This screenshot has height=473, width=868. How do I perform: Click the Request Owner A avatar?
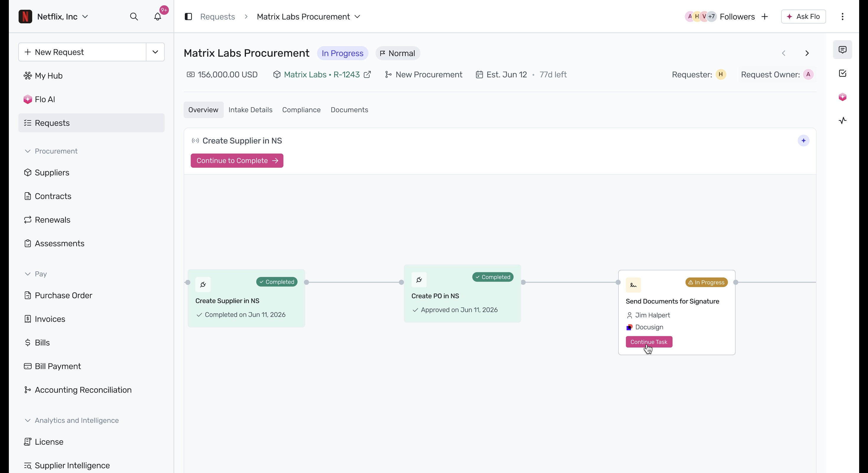coord(808,74)
